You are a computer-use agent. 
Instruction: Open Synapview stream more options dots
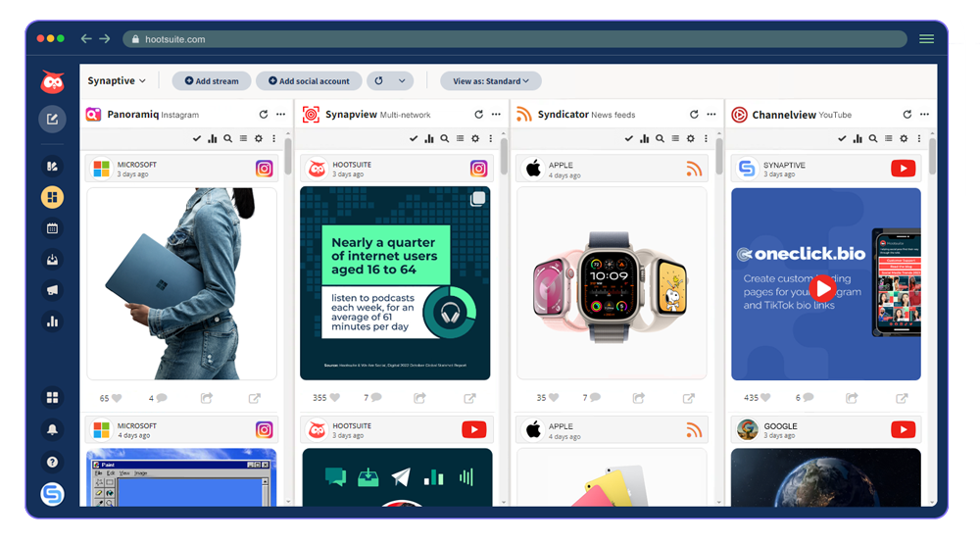click(x=496, y=115)
